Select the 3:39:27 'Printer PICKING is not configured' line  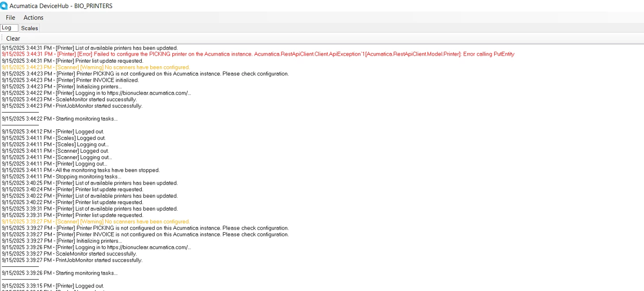145,228
